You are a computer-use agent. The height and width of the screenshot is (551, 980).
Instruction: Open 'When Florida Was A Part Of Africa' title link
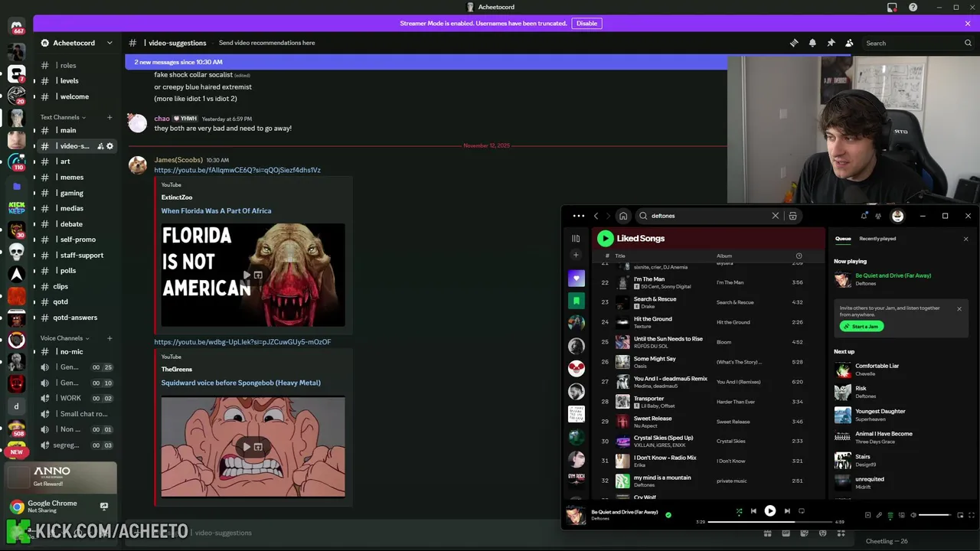216,210
